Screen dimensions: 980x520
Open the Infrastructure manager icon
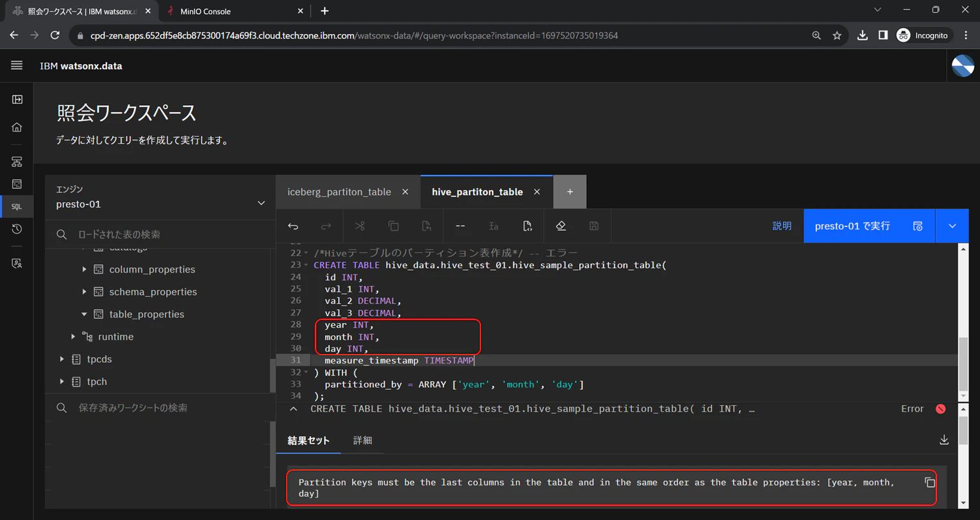coord(17,162)
